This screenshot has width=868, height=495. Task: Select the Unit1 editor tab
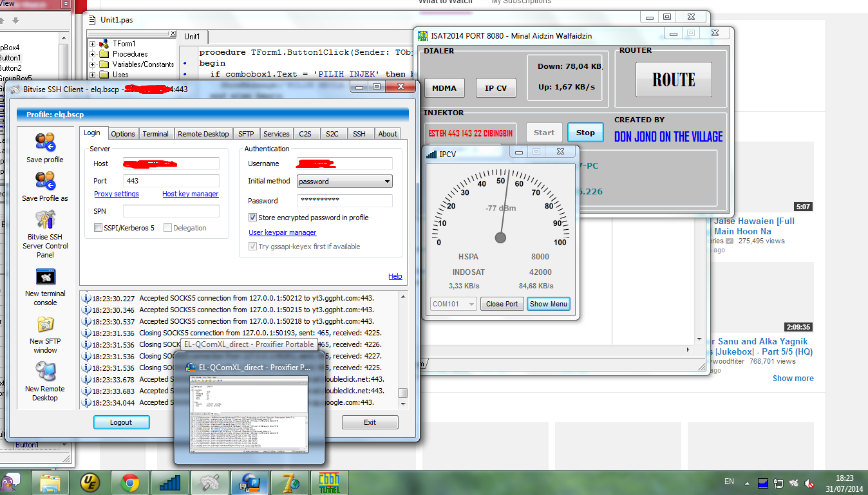tap(192, 37)
